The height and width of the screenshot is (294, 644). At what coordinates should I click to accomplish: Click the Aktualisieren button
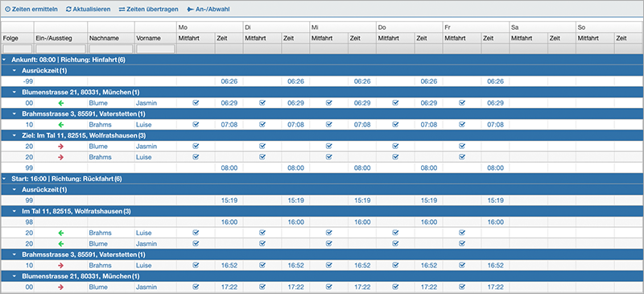click(x=88, y=9)
